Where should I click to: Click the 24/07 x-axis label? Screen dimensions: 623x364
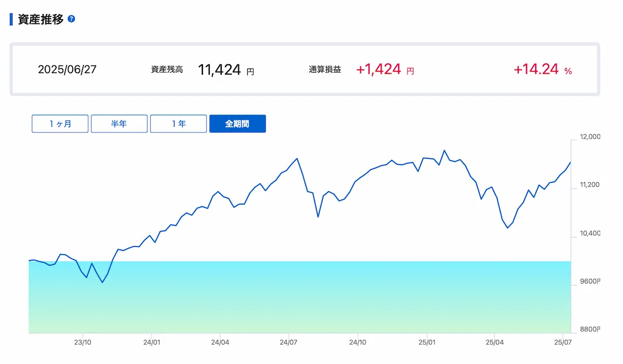(x=289, y=343)
